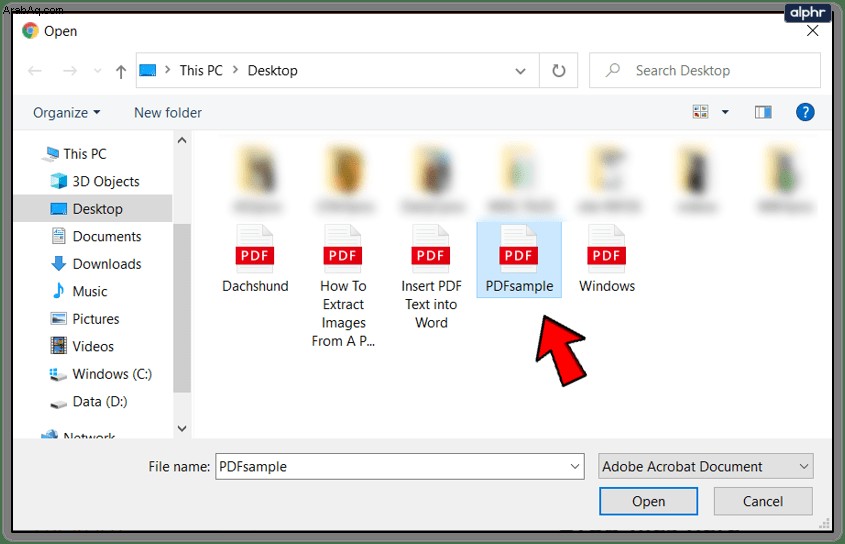Click sidebar scroll down arrow
Viewport: 845px width, 544px height.
[x=182, y=429]
